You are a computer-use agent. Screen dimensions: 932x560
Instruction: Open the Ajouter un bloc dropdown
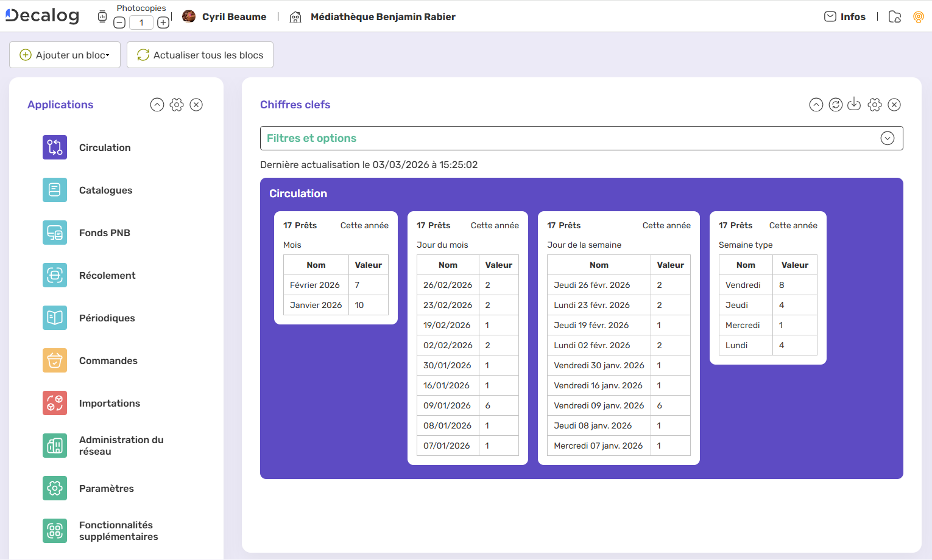[x=65, y=54]
